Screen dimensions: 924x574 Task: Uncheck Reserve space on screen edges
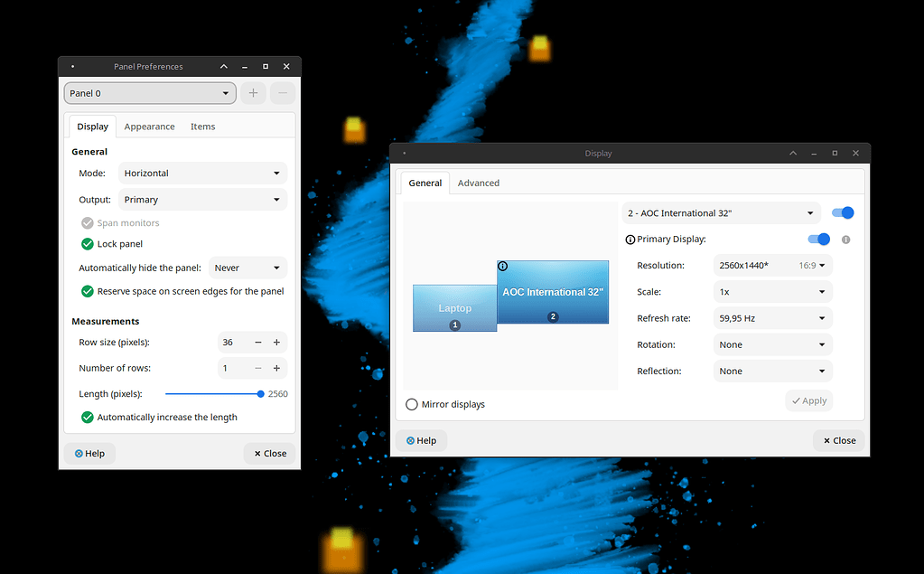pyautogui.click(x=87, y=291)
